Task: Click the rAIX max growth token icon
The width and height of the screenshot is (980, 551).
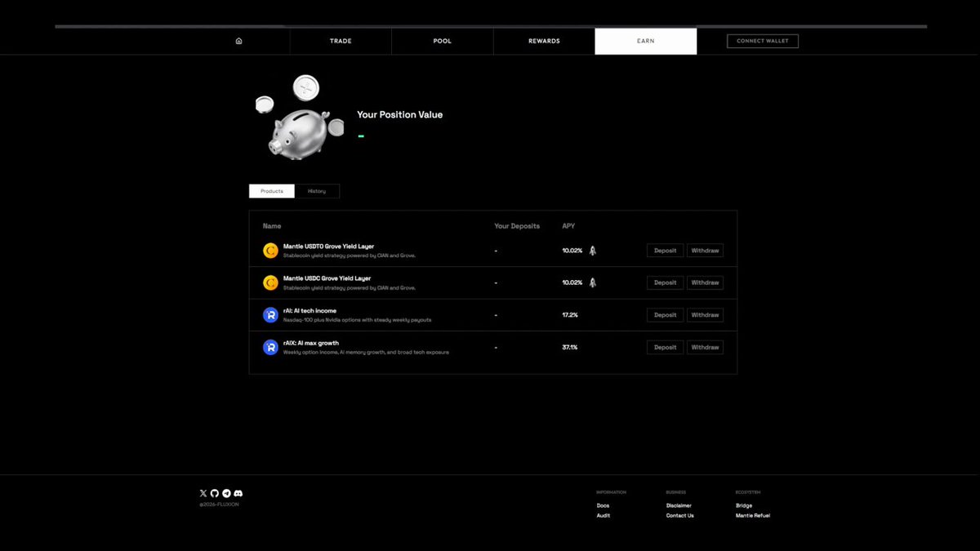Action: 270,347
